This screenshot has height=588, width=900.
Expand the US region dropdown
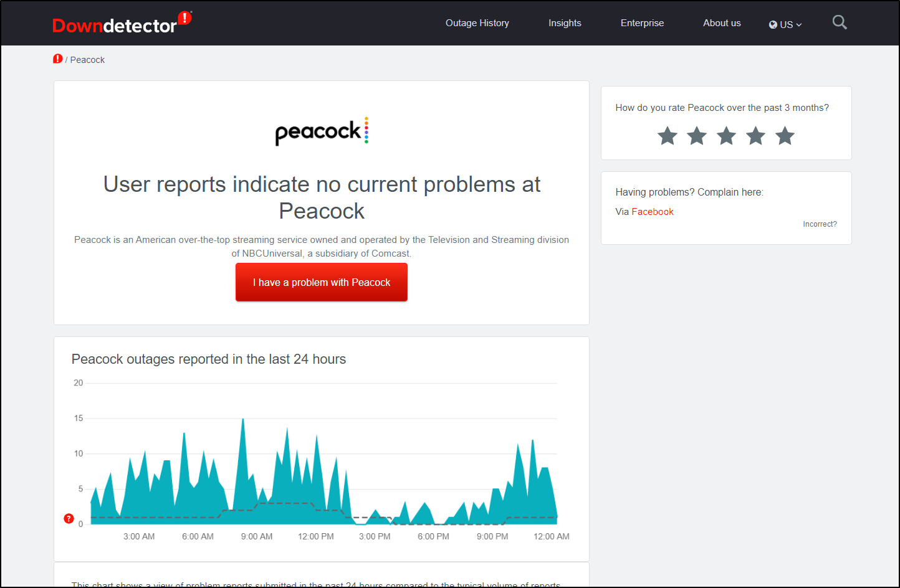pyautogui.click(x=785, y=24)
